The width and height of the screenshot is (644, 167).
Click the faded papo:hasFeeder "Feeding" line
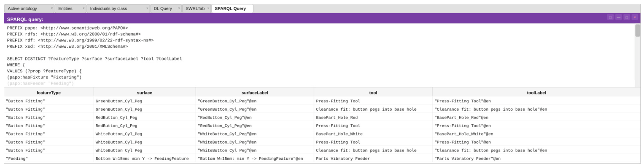pos(40,83)
